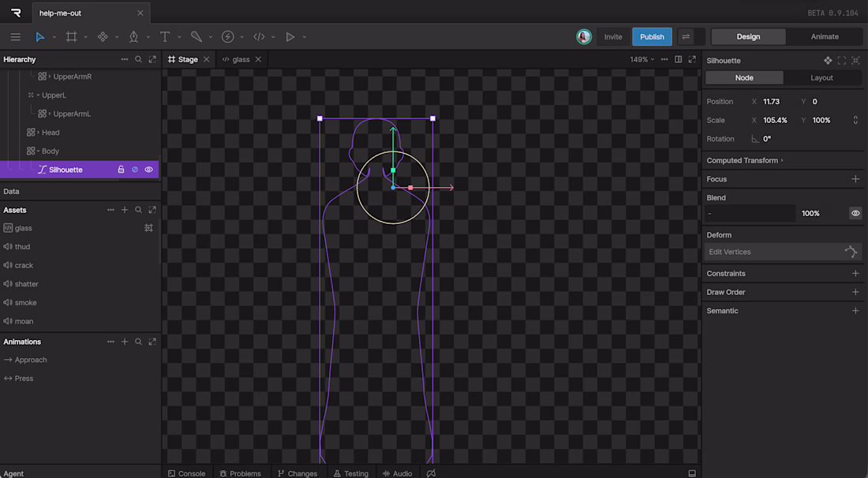Screen dimensions: 868x478
Task: Toggle the Scale proportions link
Action: [855, 120]
